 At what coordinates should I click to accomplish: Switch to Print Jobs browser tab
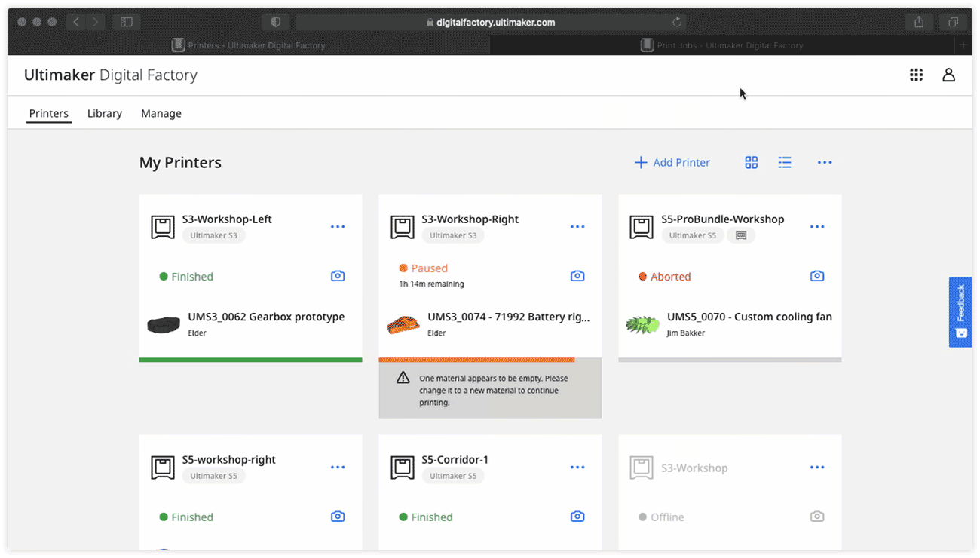[722, 45]
